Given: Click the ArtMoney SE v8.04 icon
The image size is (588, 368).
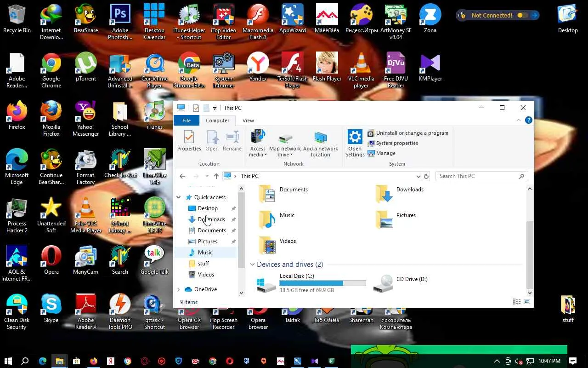Looking at the screenshot, I should [x=396, y=22].
